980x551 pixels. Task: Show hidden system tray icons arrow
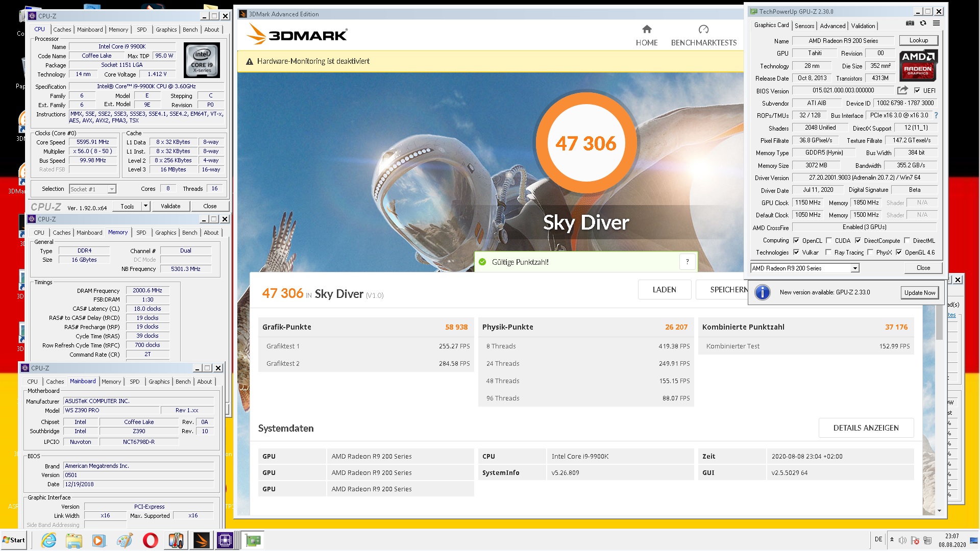click(892, 540)
